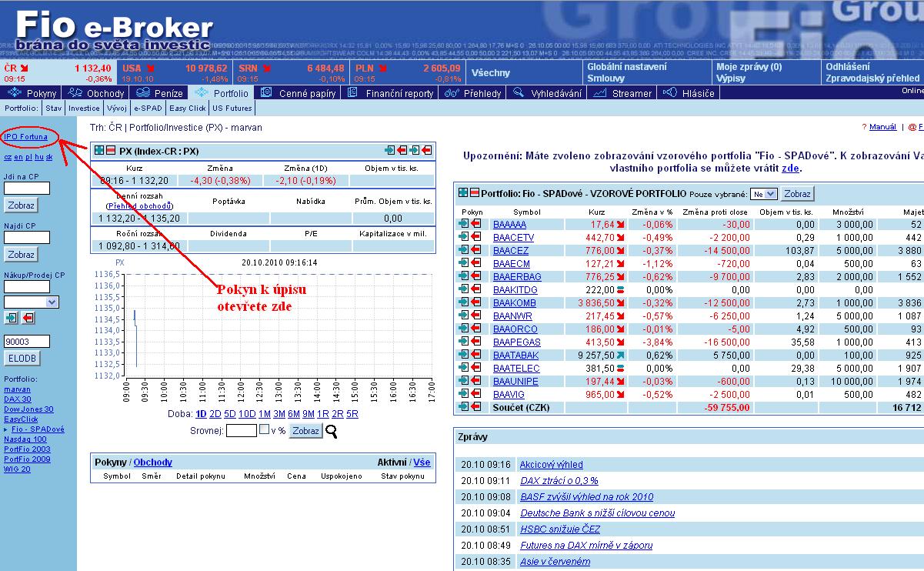Click Zobraz button next to 'Pouze vybrané'
The height and width of the screenshot is (571, 924).
(x=798, y=194)
